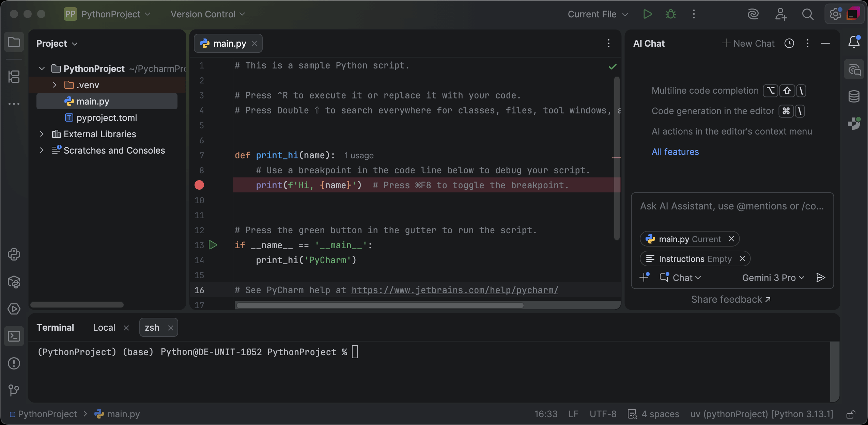Start a New Chat
868x425 pixels.
click(748, 44)
